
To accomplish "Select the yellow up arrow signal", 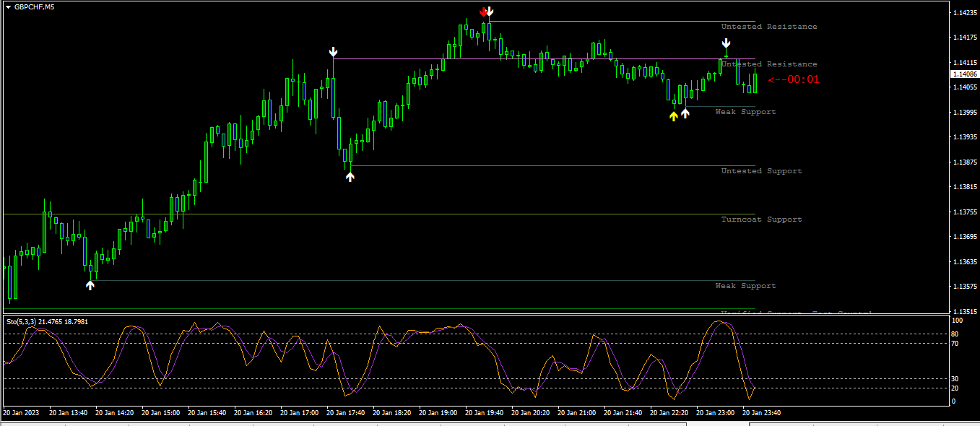I will [674, 116].
